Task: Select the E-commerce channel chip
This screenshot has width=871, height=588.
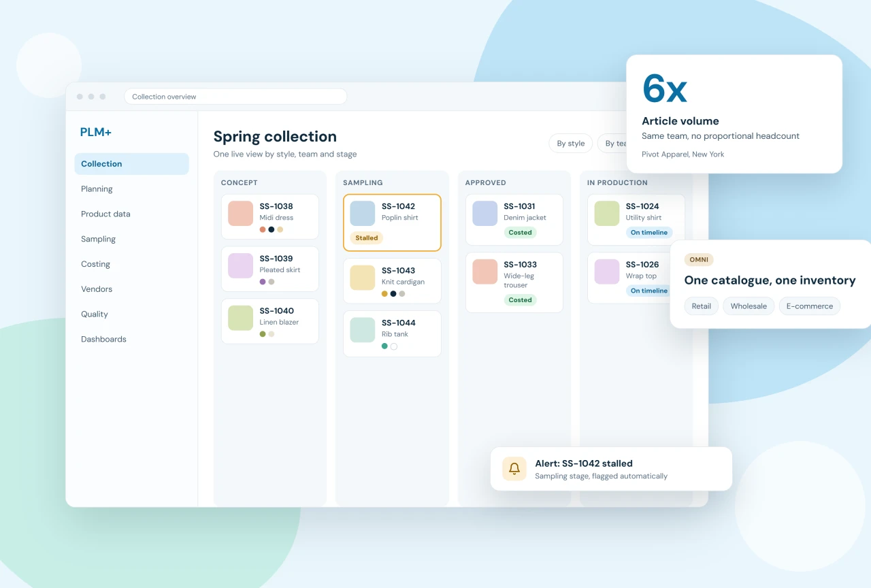Action: (810, 306)
